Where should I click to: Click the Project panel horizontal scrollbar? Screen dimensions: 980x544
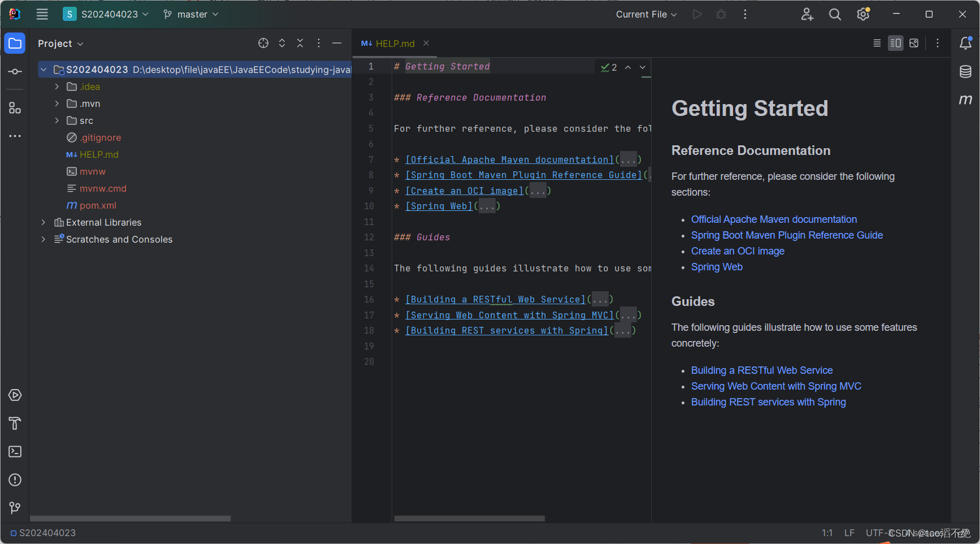tap(130, 519)
